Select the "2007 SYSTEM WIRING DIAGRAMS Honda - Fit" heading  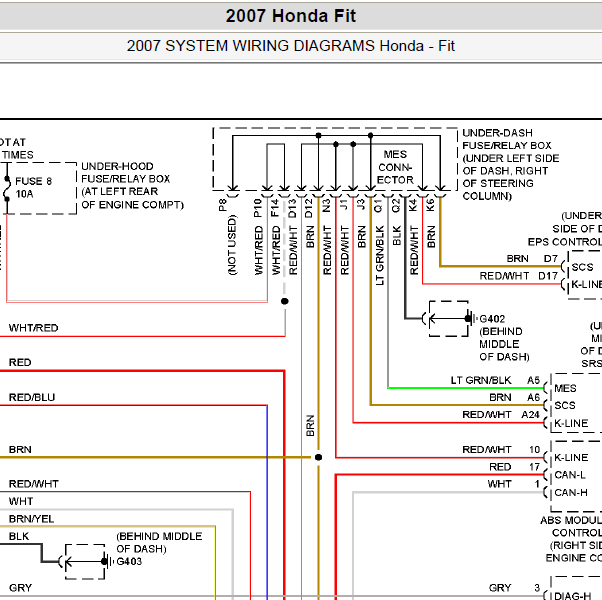(x=291, y=46)
